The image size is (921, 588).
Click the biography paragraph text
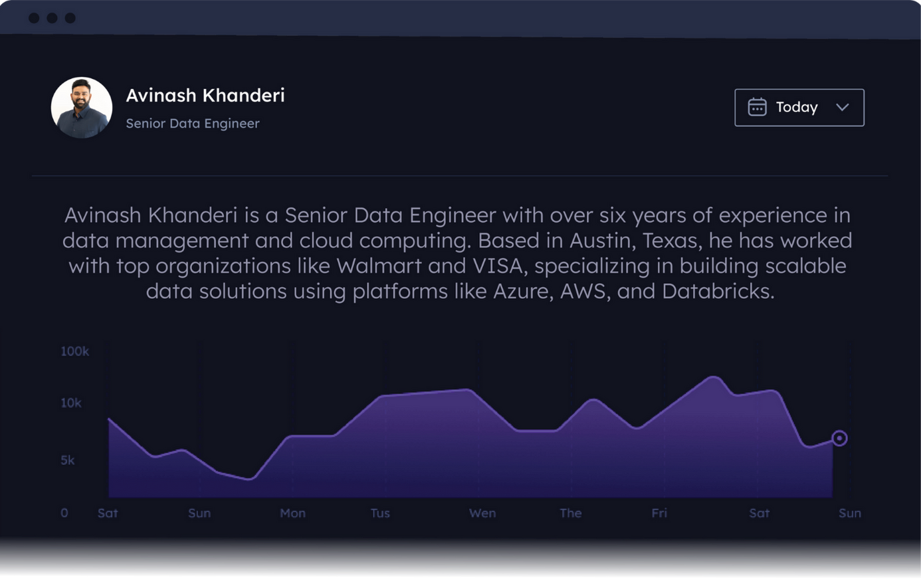458,253
